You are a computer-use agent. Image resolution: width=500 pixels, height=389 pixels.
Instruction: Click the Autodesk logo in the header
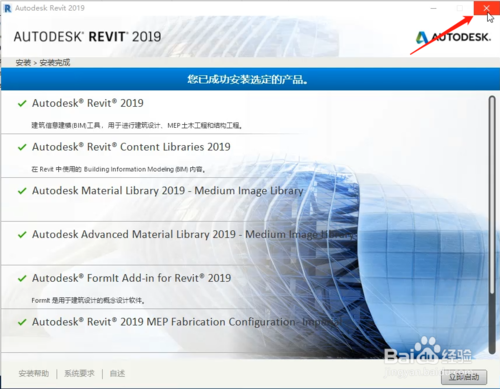[x=453, y=37]
